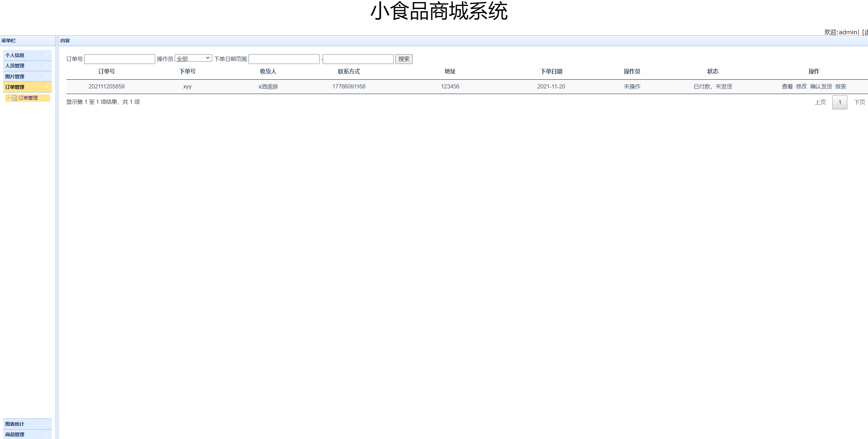Open the 图表统计 menu section
Screen dimensions: 868x439
15,424
